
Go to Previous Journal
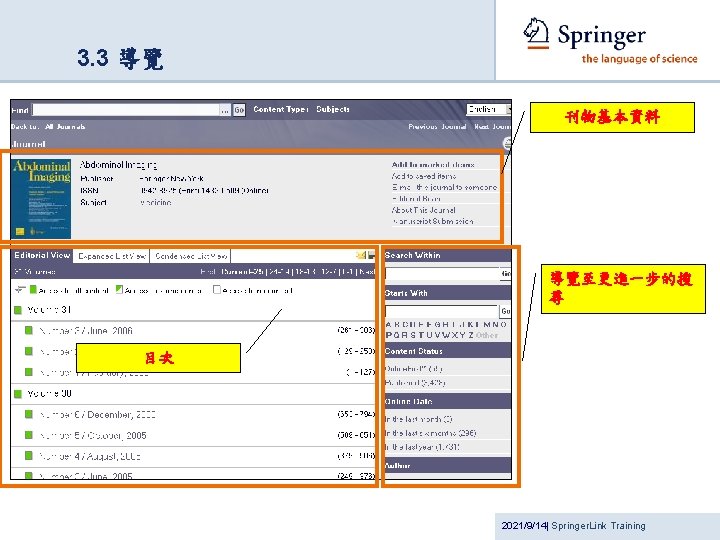pyautogui.click(x=437, y=126)
